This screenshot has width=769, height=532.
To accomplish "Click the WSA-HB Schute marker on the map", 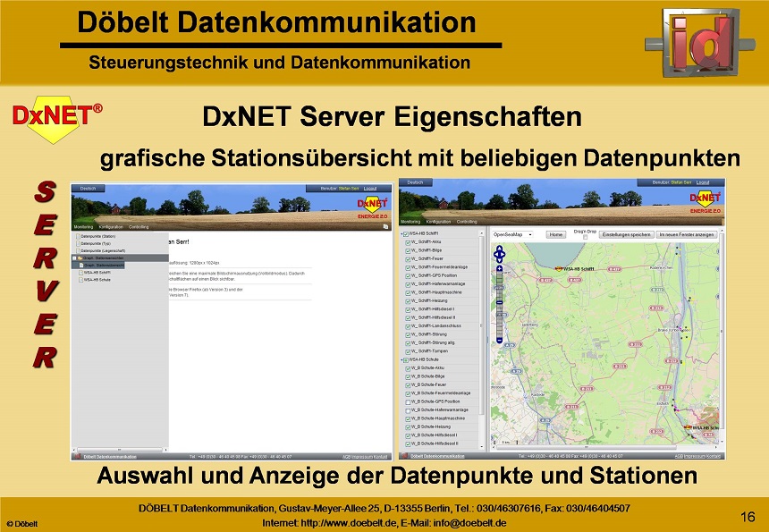I will (x=689, y=427).
